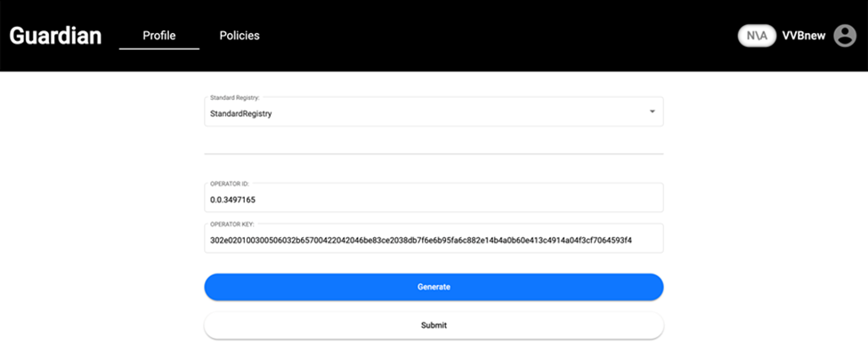The height and width of the screenshot is (360, 868).
Task: Click the long operator key string
Action: 420,241
